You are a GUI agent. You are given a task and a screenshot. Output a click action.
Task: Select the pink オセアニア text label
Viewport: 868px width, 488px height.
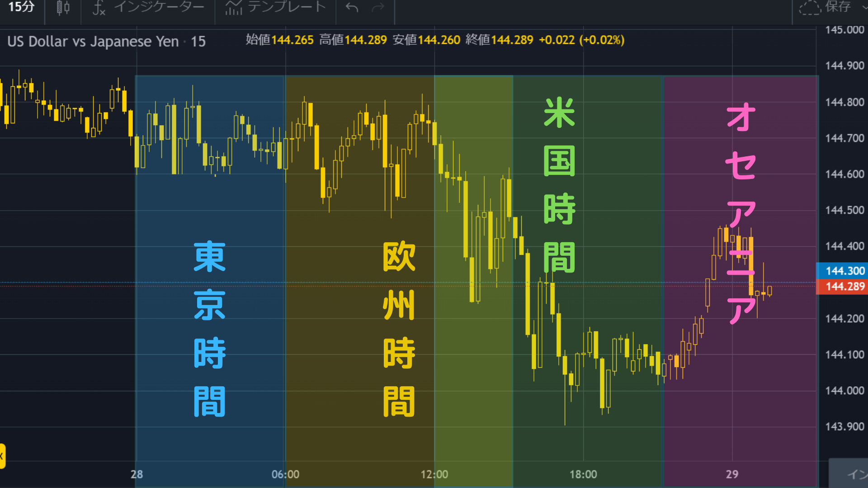tap(741, 213)
